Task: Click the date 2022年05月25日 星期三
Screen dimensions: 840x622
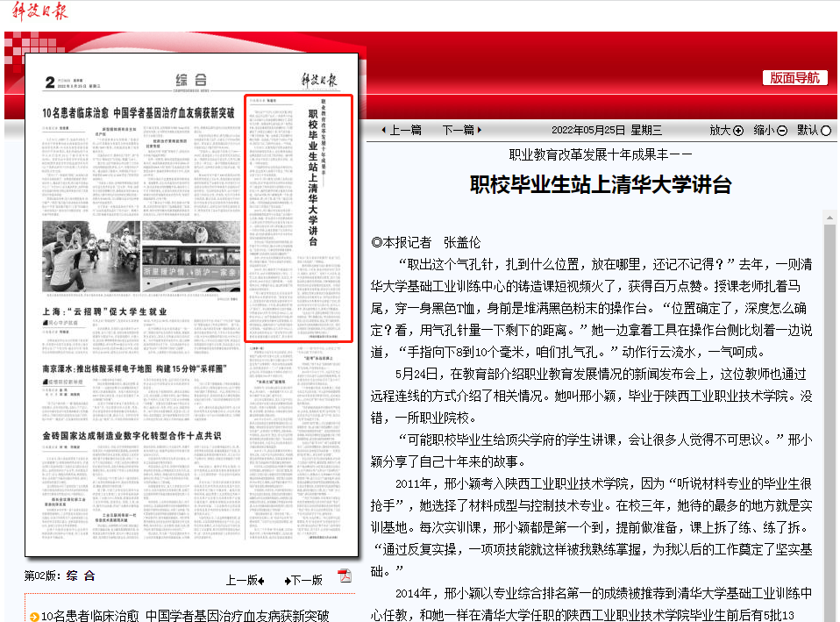Action: [x=607, y=131]
